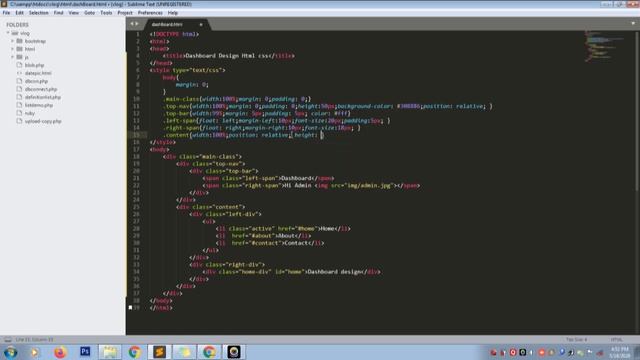
Task: Click the .top-nav CSS rule line
Action: click(x=328, y=106)
